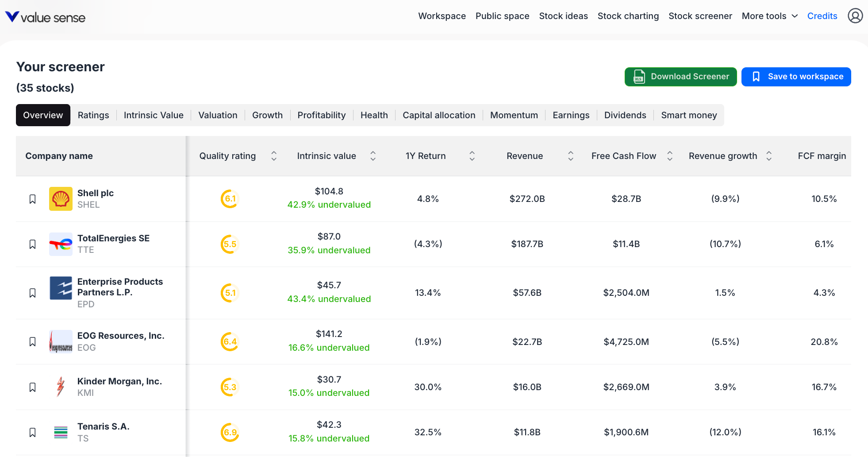868x457 pixels.
Task: Click the EOG Resources quality rating gauge
Action: click(x=229, y=342)
